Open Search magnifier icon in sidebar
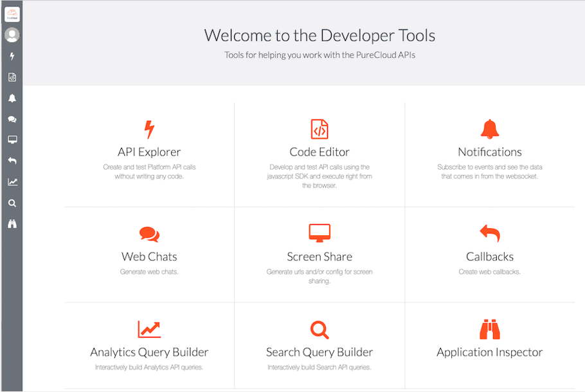Viewport: 585px width, 392px height. click(12, 203)
